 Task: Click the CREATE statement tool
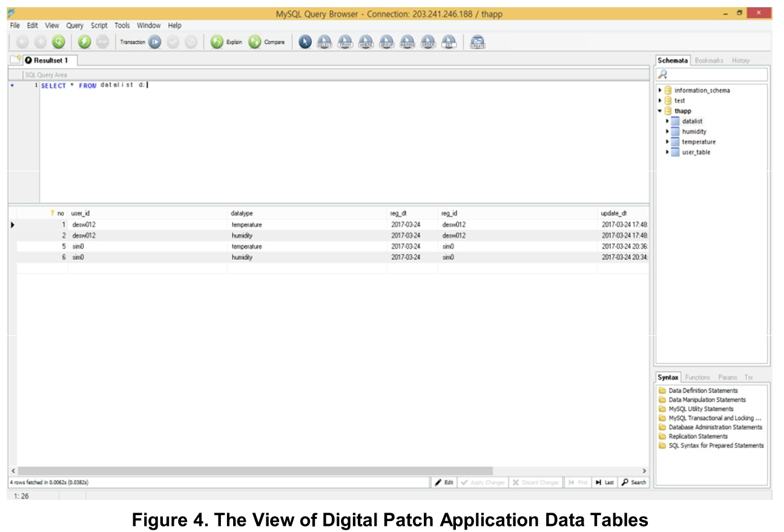[x=478, y=42]
